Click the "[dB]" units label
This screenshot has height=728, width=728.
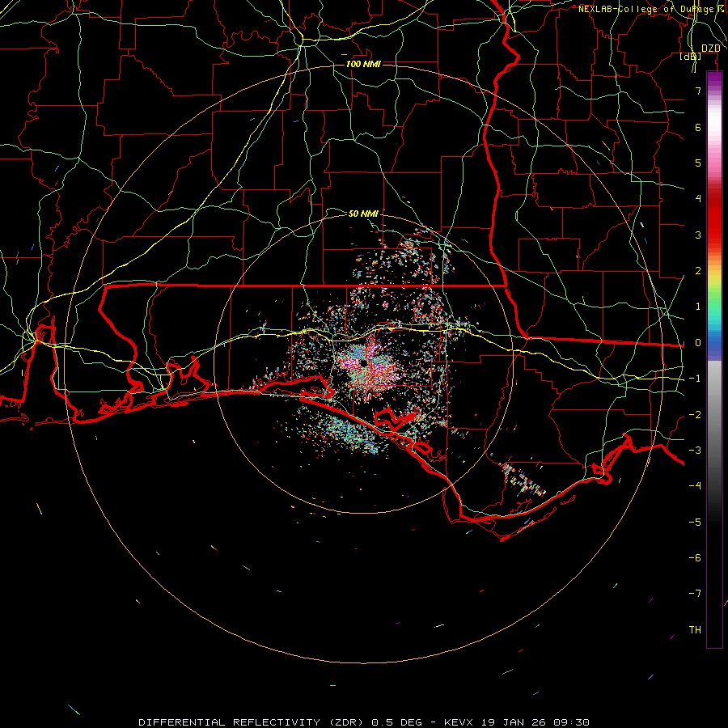point(691,57)
